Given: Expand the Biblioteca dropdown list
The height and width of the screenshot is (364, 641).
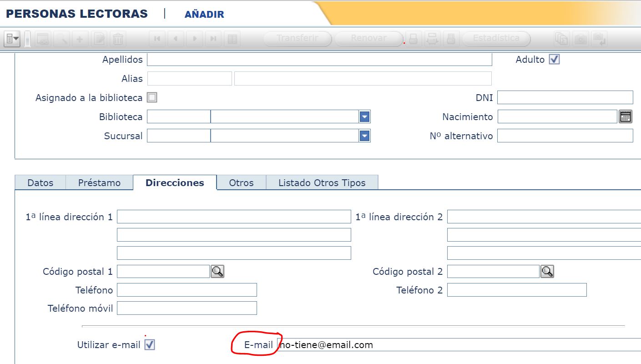Looking at the screenshot, I should pyautogui.click(x=364, y=117).
